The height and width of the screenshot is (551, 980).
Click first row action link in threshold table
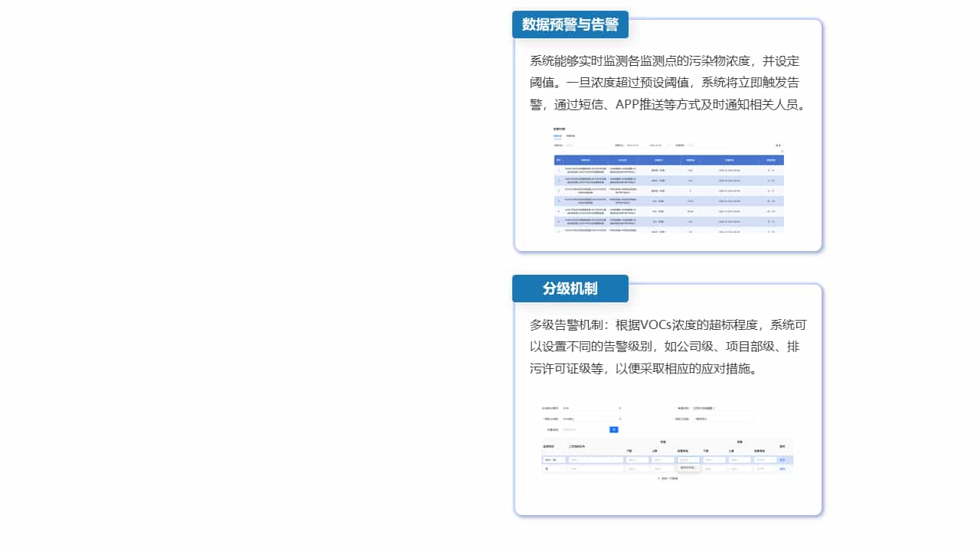click(x=782, y=460)
